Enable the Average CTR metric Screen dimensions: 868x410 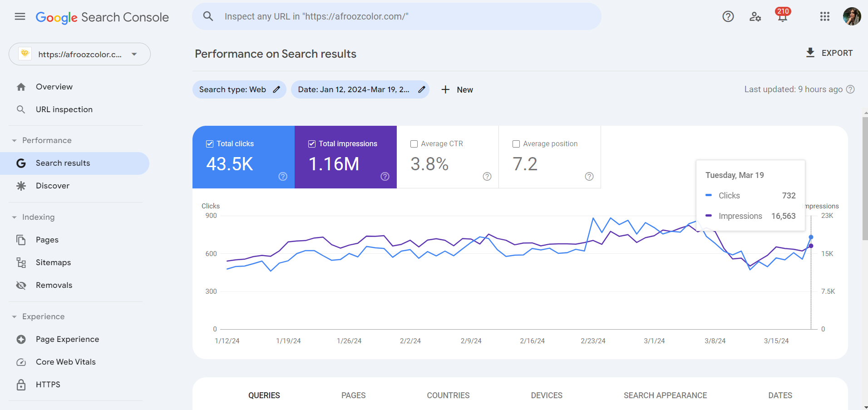click(x=414, y=143)
